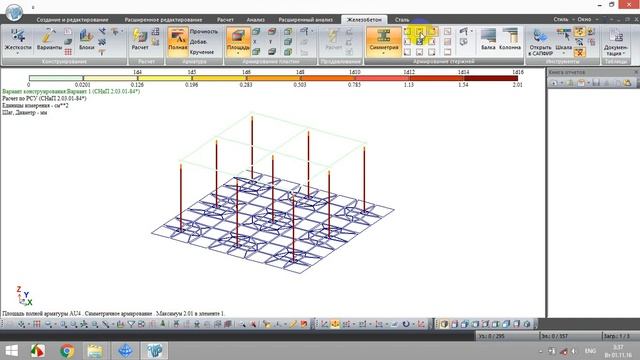Select Полная reinforcement display mode
640x360 pixels.
(x=178, y=41)
